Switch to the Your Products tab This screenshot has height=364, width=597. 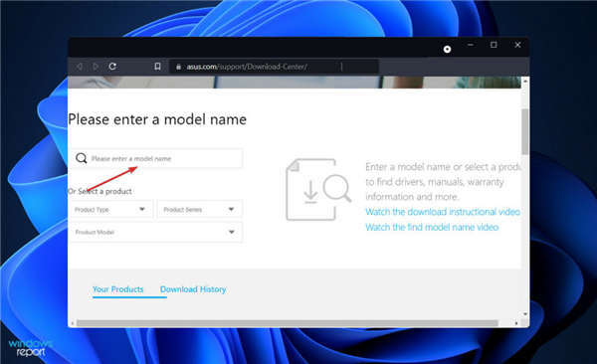click(118, 289)
